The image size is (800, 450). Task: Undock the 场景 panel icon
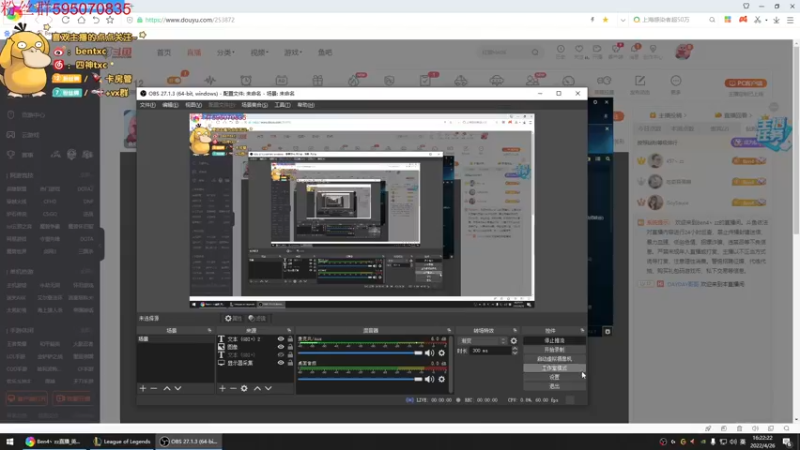pos(209,331)
